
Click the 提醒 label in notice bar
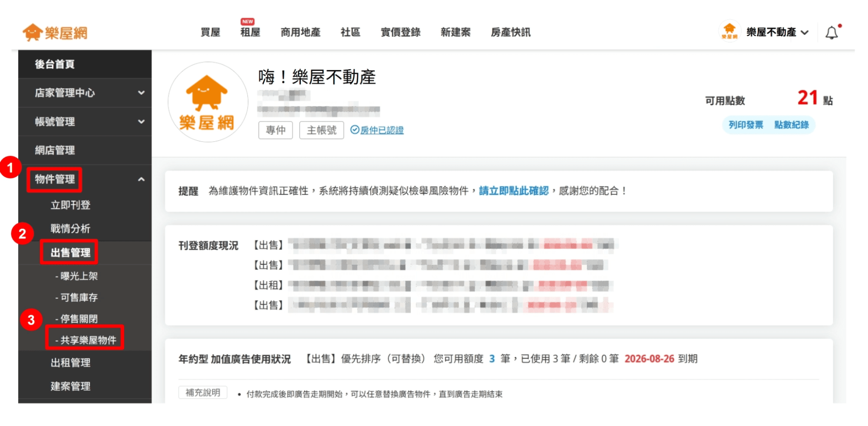tap(188, 191)
